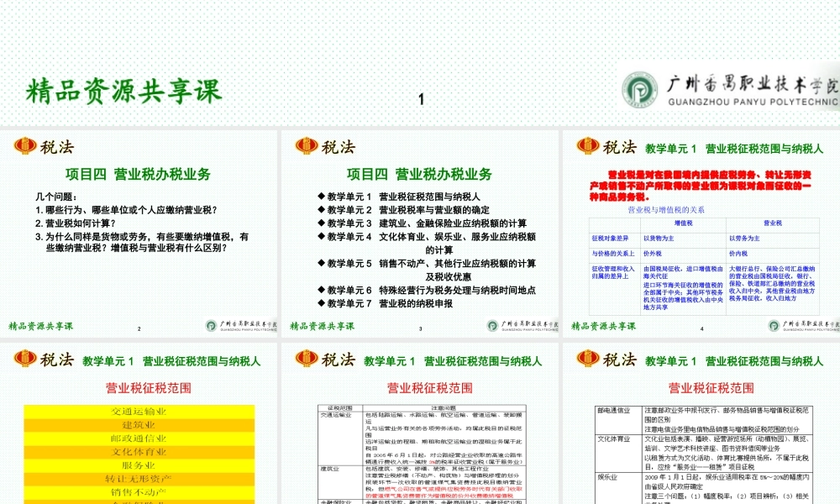Click the red 营业税征税范围 title on the bottom-middle slide
This screenshot has width=840, height=504.
tap(428, 387)
